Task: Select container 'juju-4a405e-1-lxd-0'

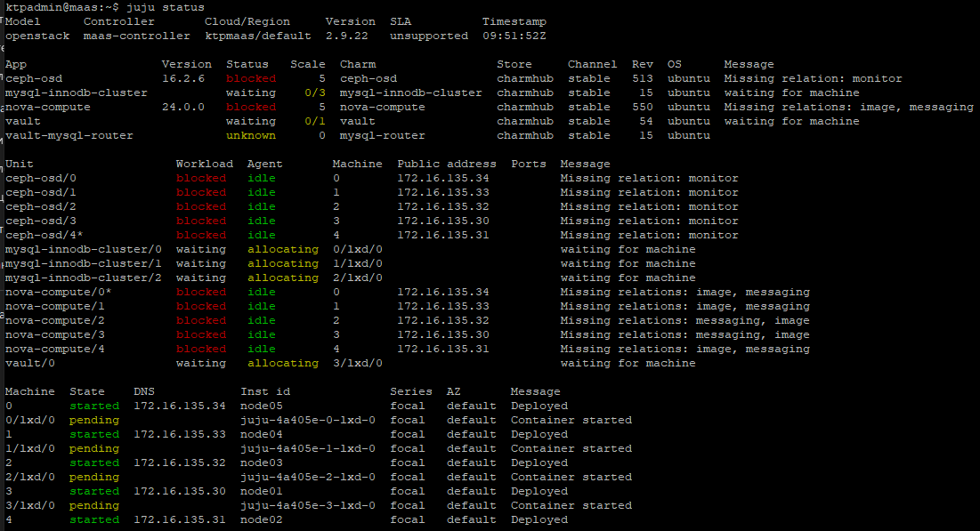Action: (x=308, y=449)
